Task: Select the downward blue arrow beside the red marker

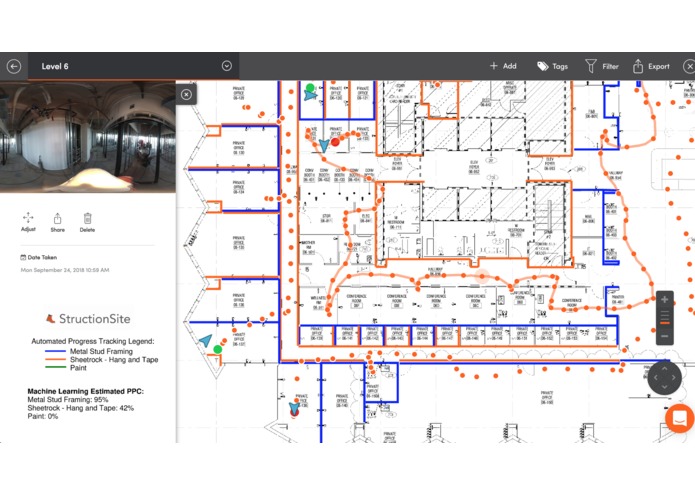Action: point(324,145)
